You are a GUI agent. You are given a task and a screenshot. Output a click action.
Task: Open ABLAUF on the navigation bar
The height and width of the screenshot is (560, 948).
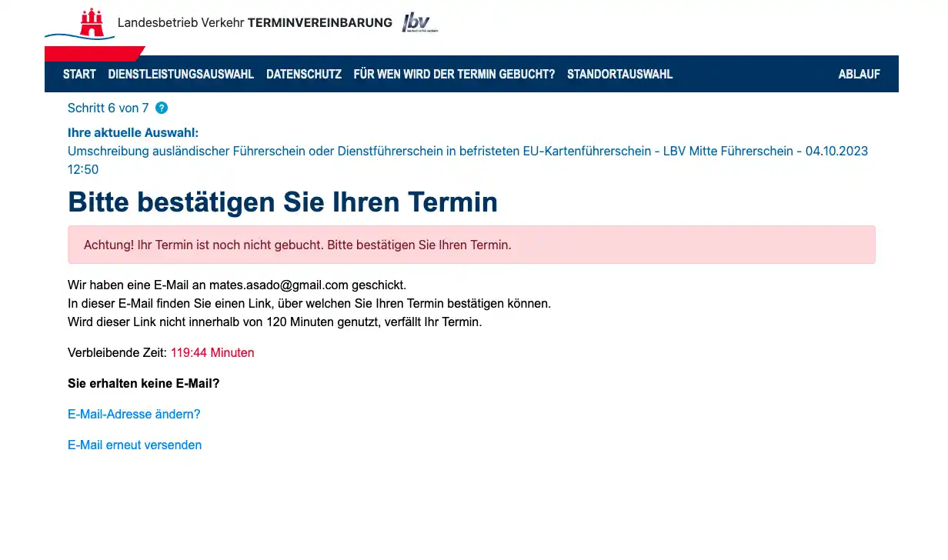859,75
